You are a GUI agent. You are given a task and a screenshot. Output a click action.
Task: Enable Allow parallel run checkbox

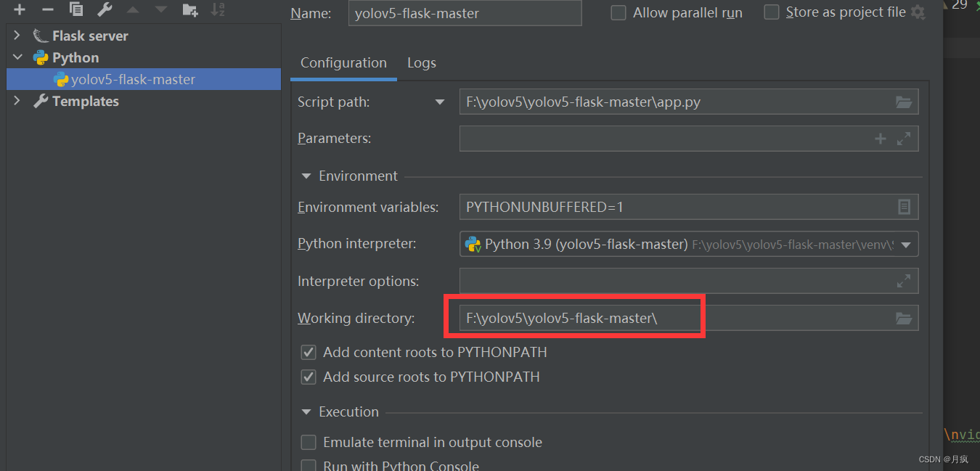(x=618, y=13)
